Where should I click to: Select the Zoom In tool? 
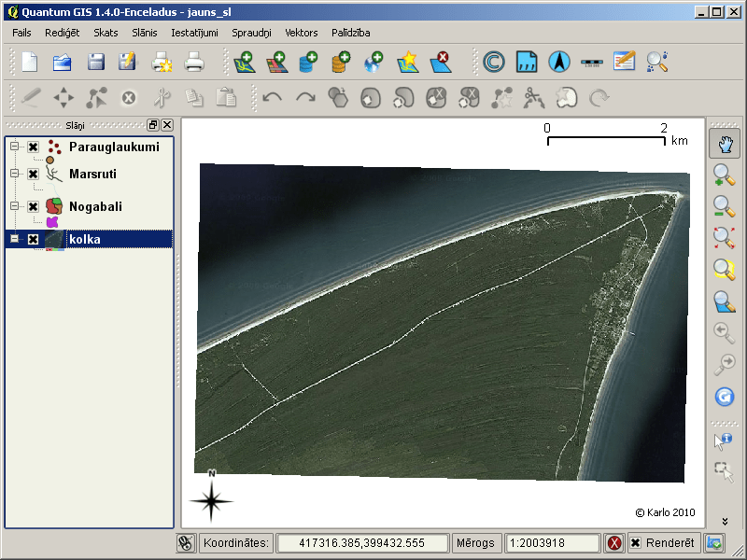pos(725,175)
